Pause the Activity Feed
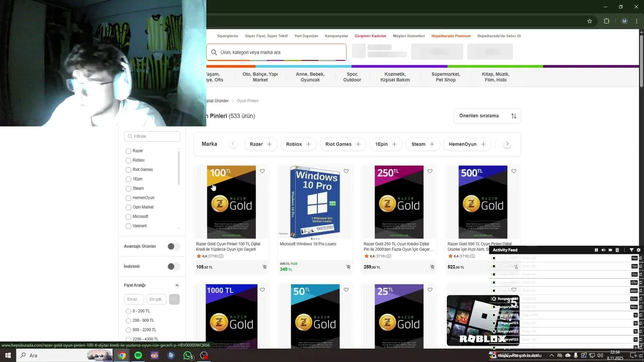The image size is (644, 362). [596, 250]
